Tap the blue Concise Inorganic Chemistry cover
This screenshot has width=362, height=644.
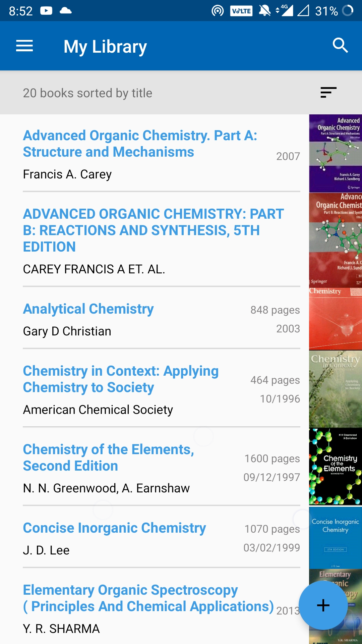point(335,537)
